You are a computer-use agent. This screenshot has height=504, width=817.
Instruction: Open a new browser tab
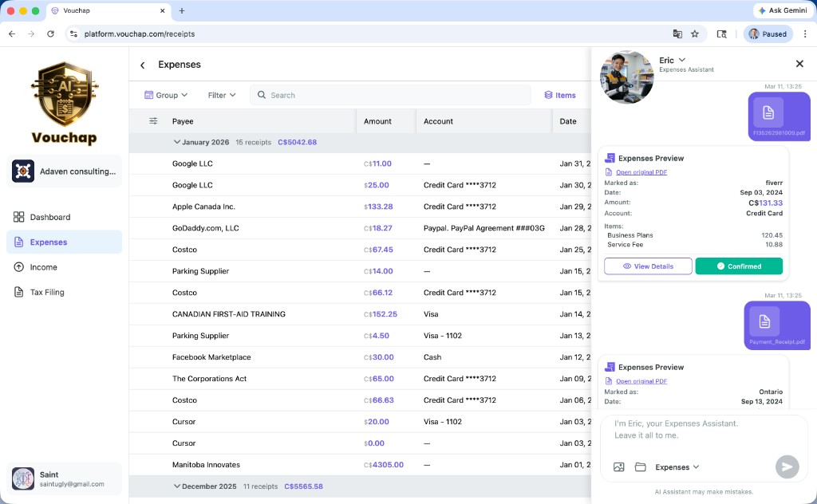point(182,10)
